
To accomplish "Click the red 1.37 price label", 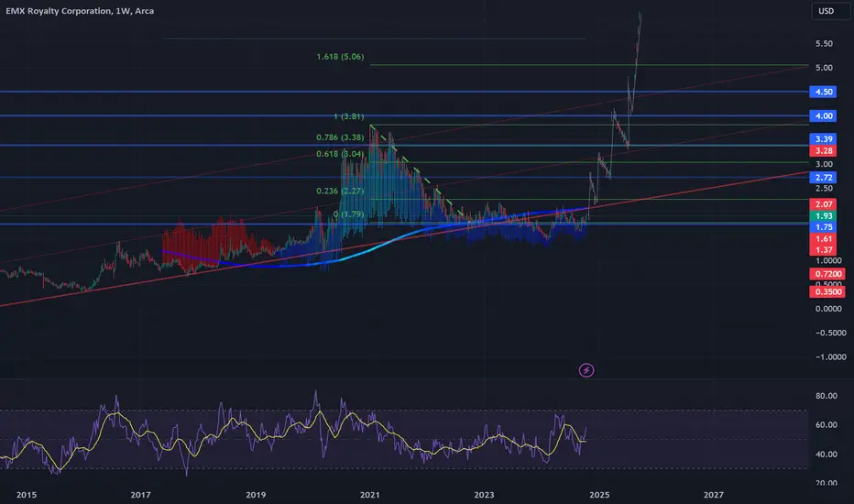I will [823, 249].
